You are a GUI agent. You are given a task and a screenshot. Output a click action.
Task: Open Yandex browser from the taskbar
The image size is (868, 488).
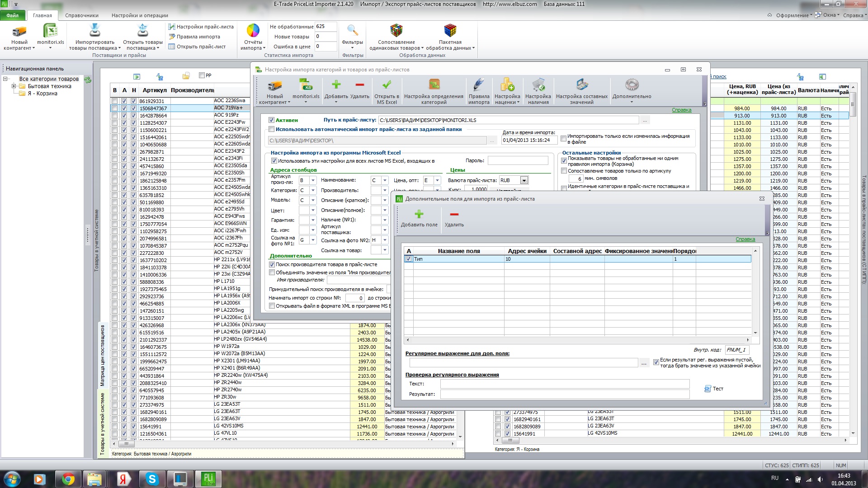click(124, 479)
